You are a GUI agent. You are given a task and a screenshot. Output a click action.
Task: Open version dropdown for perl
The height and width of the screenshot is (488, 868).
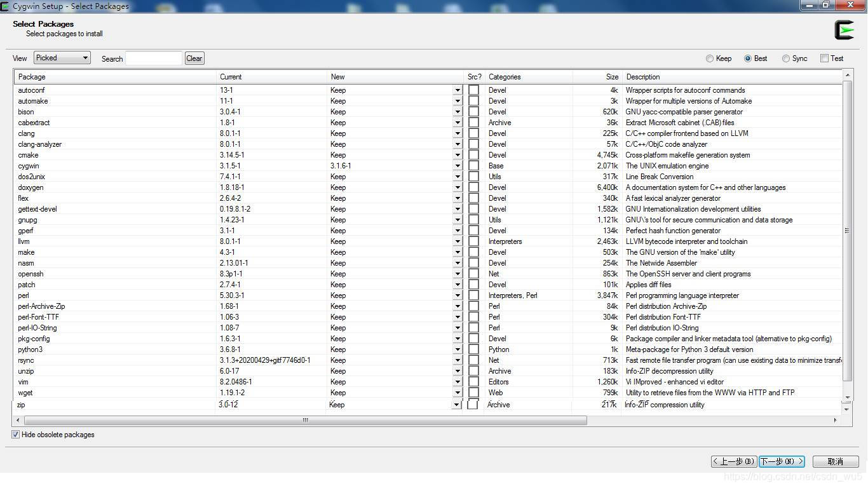click(458, 295)
